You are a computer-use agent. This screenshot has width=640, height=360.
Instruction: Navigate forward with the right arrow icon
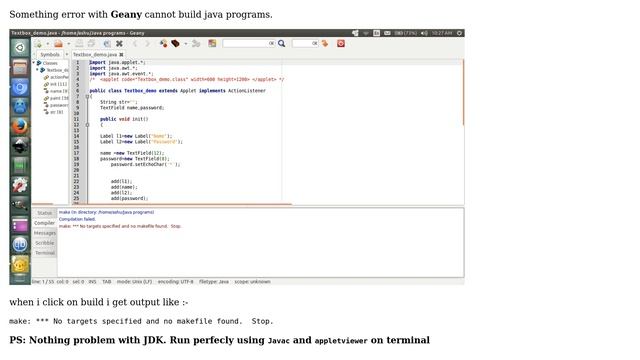(147, 44)
